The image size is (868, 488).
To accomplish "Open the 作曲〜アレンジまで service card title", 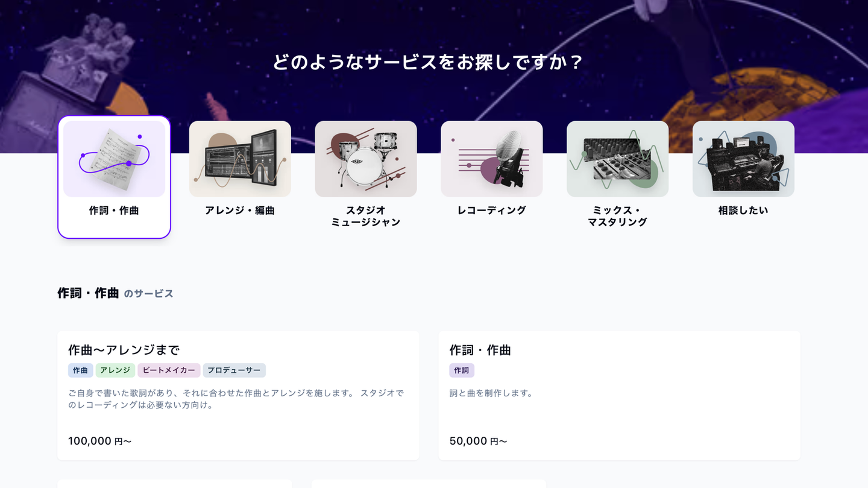I will [x=124, y=350].
